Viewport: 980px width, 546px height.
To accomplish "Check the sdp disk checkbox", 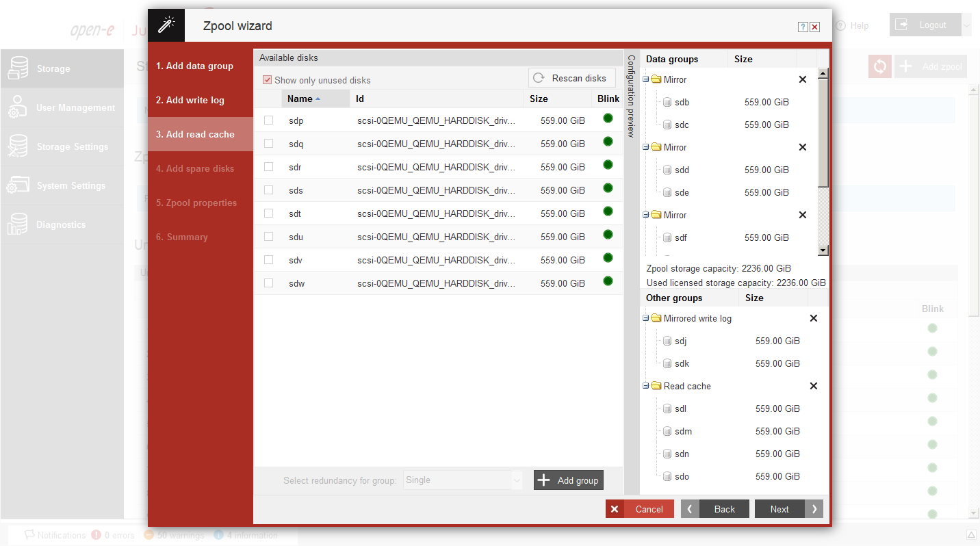I will coord(269,120).
